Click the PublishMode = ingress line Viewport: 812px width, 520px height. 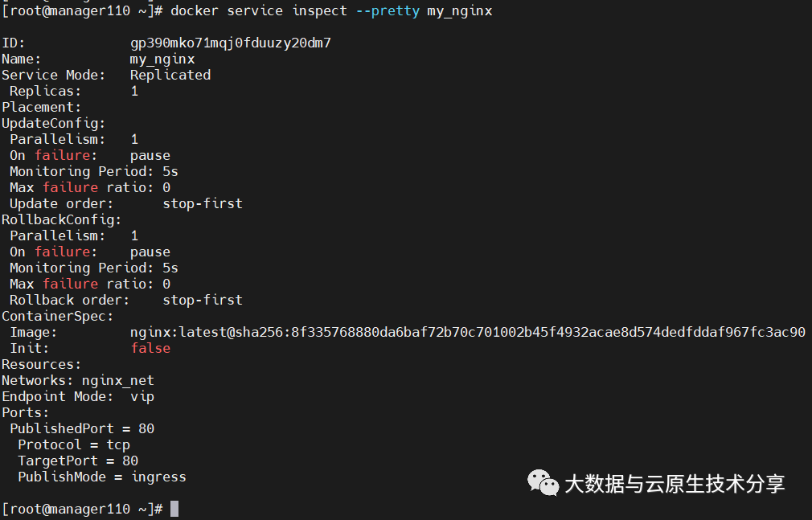[102, 477]
